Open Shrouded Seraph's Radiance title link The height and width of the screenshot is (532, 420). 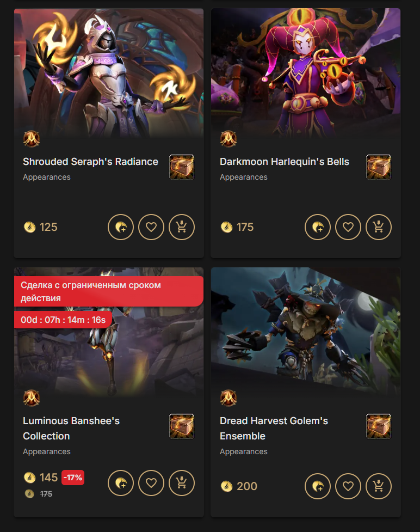click(x=90, y=162)
